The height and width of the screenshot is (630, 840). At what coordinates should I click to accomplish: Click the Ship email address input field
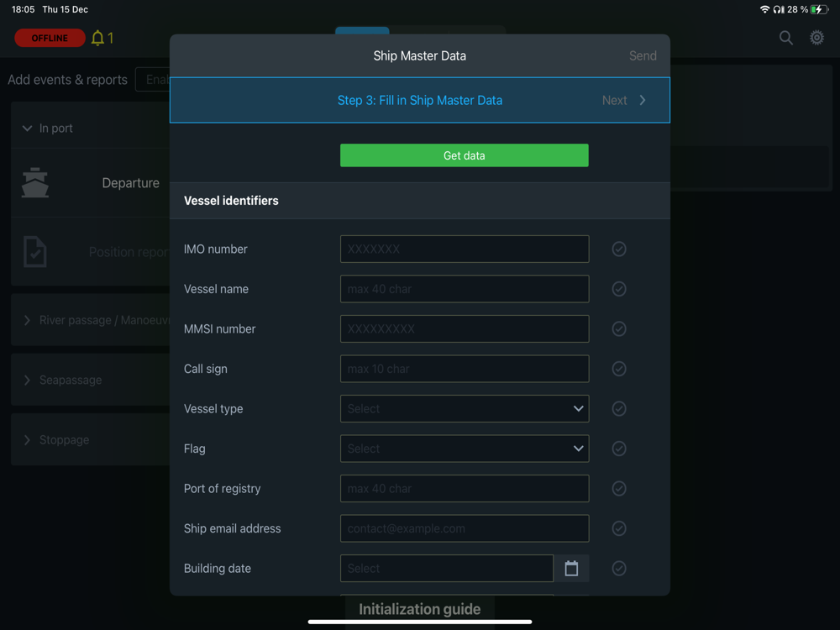point(465,528)
